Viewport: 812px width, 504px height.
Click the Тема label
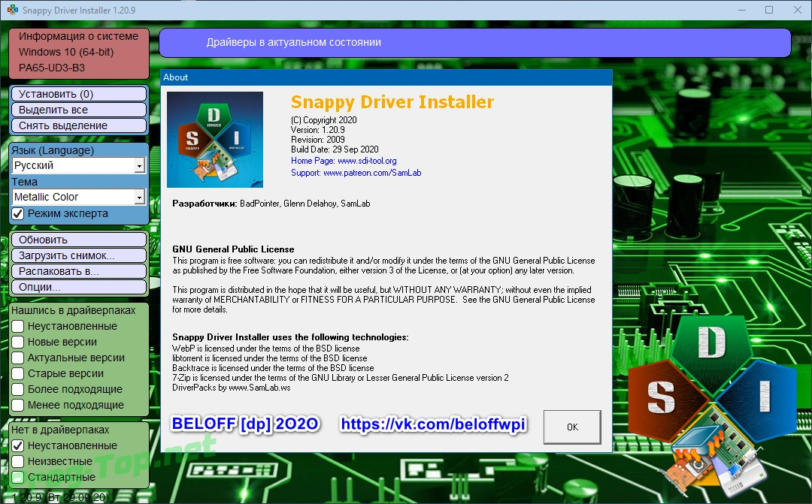pos(24,182)
